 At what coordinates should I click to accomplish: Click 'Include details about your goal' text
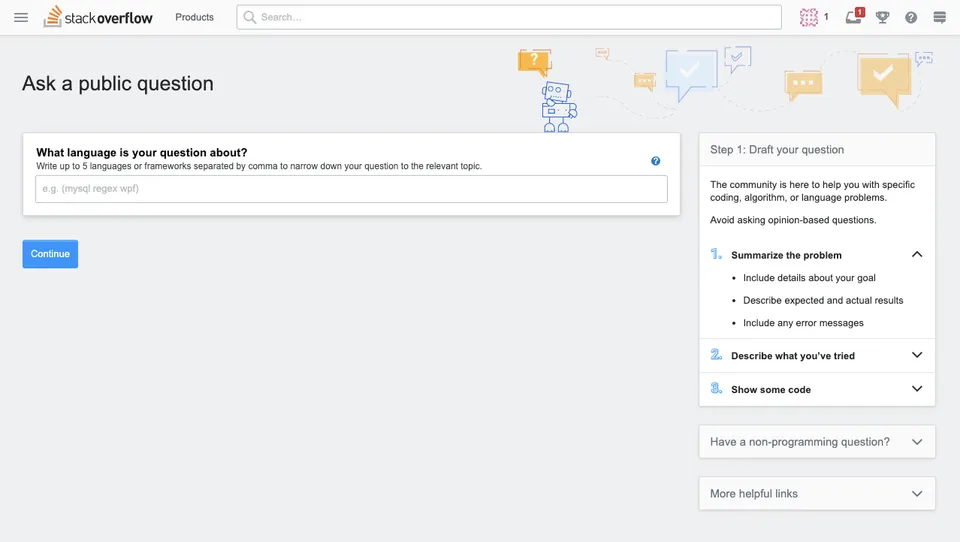[x=809, y=277]
